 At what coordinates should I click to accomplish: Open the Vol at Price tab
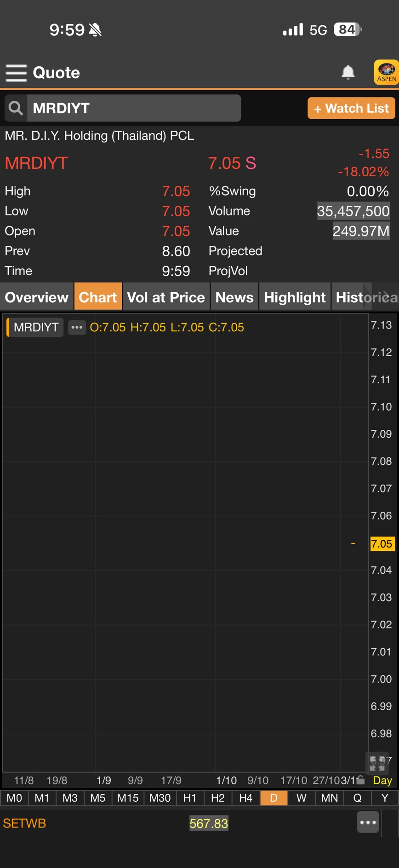[166, 297]
